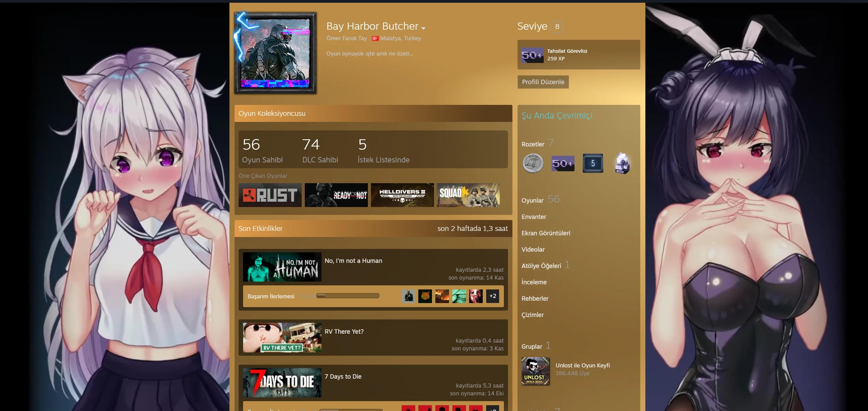Click the orange cat achievement icon

tap(425, 296)
